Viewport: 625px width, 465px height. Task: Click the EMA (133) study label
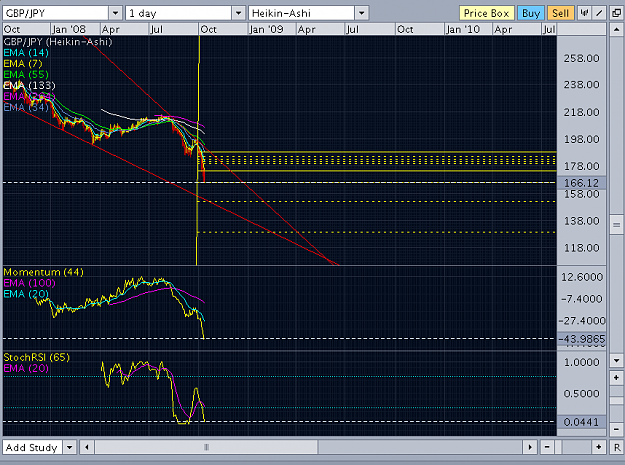pyautogui.click(x=29, y=85)
